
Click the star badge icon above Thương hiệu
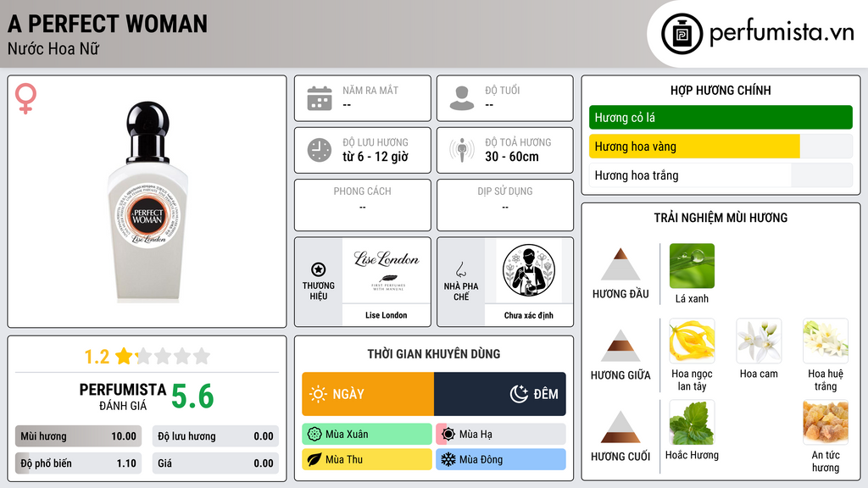[x=319, y=269]
